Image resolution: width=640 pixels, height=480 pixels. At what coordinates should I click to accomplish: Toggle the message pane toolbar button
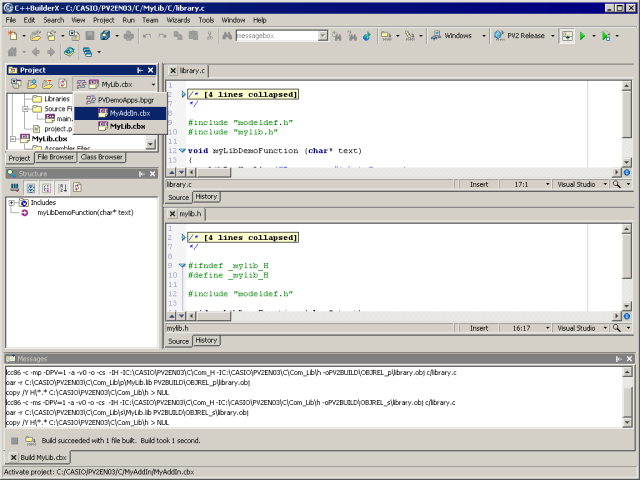[567, 36]
